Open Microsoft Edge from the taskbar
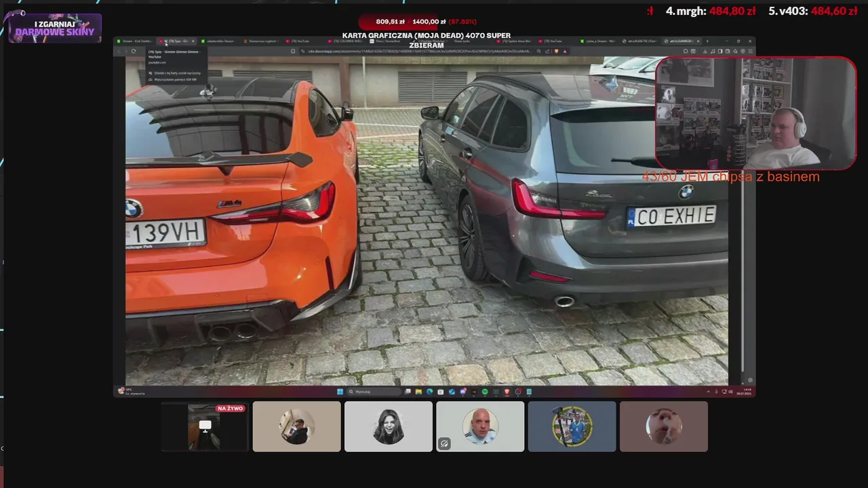Viewport: 868px width, 488px height. [x=429, y=391]
